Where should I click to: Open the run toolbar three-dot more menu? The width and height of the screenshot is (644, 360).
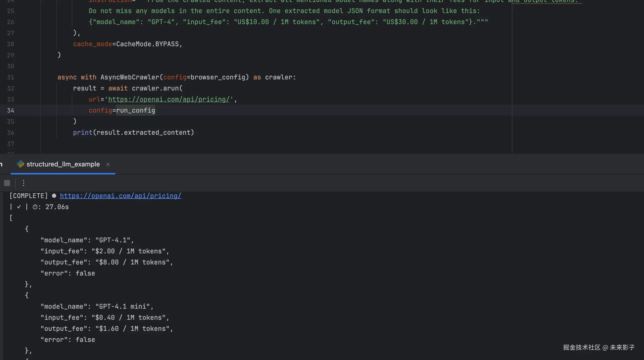pyautogui.click(x=24, y=183)
